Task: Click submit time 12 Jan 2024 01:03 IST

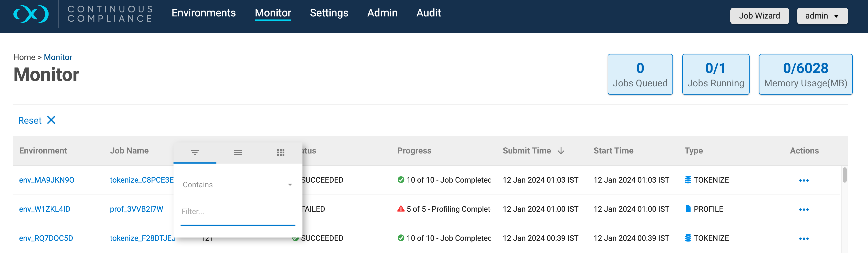Action: pyautogui.click(x=540, y=180)
